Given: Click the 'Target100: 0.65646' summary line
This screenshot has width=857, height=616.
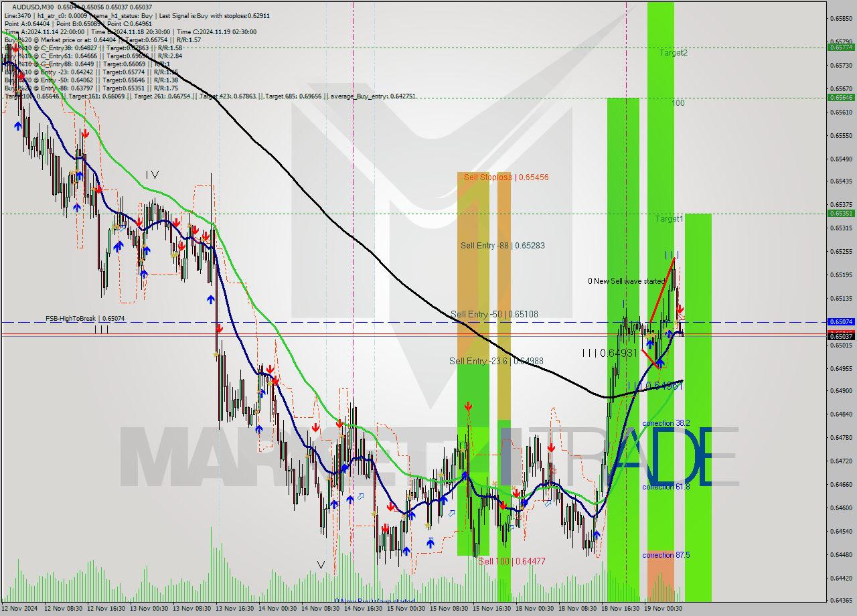Looking at the screenshot, I should [210, 96].
